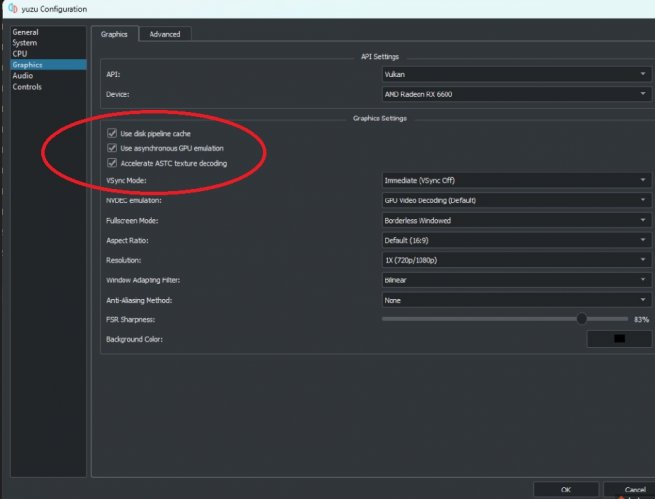Click the Fullscreen Mode label

tap(132, 220)
